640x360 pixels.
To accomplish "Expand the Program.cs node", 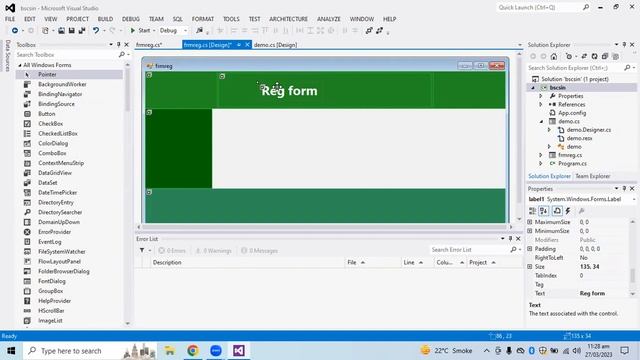I will click(541, 163).
